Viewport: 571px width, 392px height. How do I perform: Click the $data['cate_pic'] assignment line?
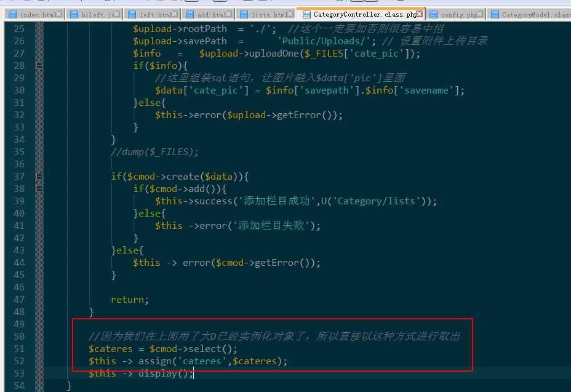click(x=309, y=90)
